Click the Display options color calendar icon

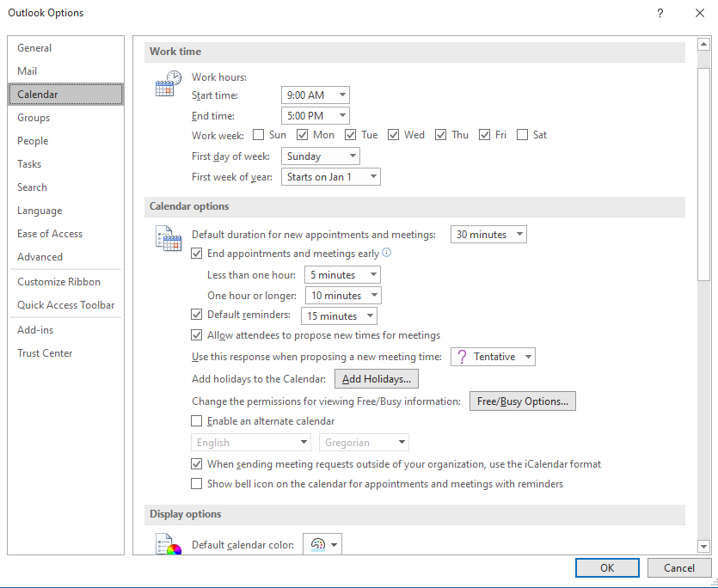(x=168, y=544)
